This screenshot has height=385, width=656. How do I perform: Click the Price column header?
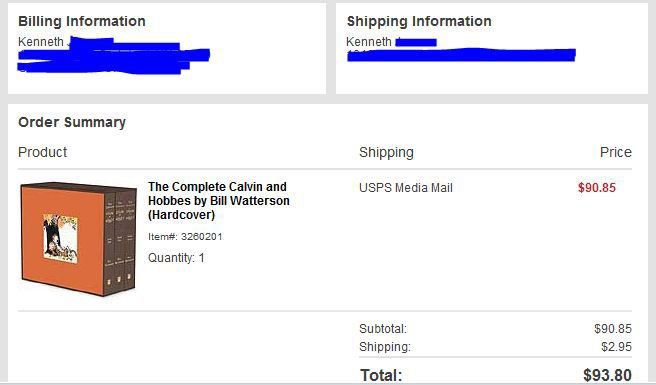point(615,152)
